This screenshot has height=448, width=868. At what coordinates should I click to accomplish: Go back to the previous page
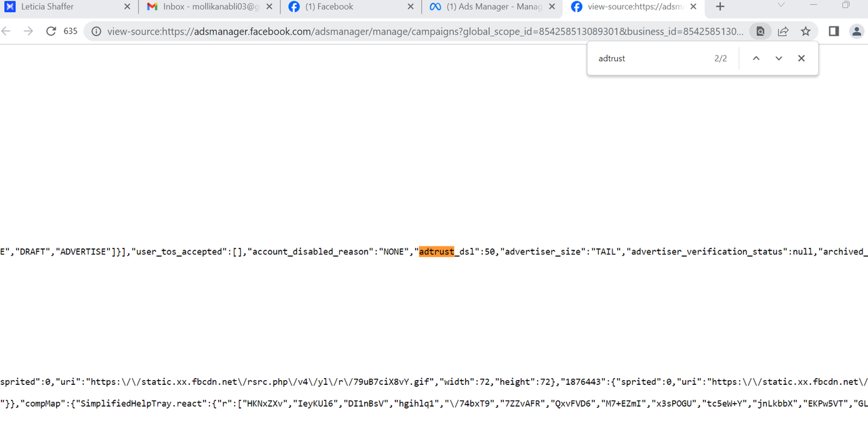point(6,31)
